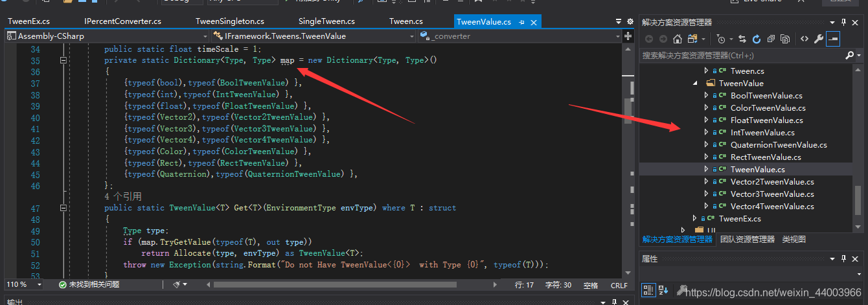Click the 空格 indentation indicator
Screen dimensions: 868x305
591,284
